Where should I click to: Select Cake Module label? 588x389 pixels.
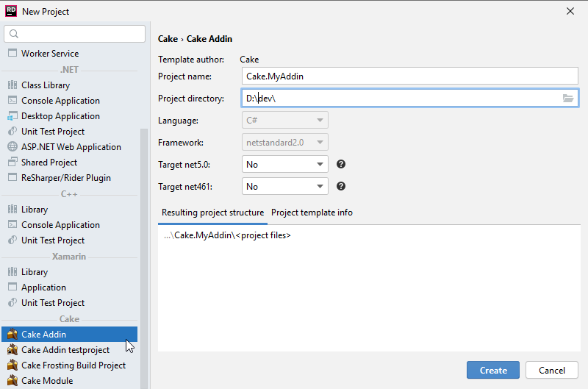coord(47,381)
